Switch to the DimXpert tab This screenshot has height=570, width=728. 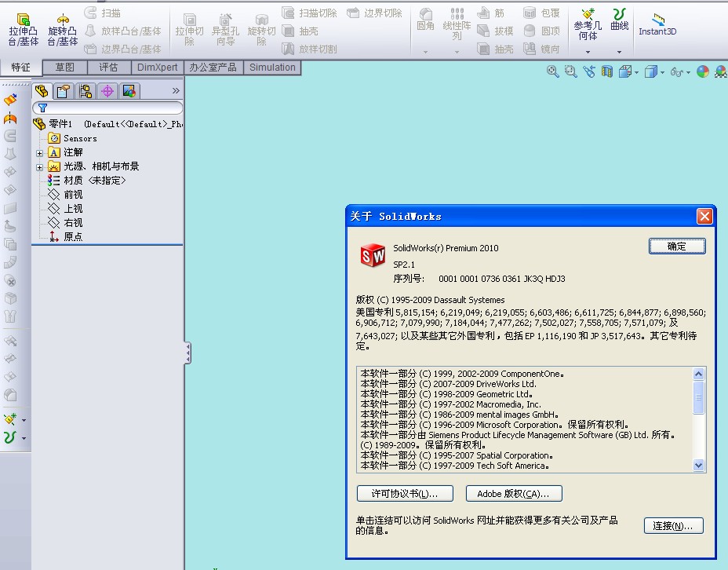click(158, 68)
